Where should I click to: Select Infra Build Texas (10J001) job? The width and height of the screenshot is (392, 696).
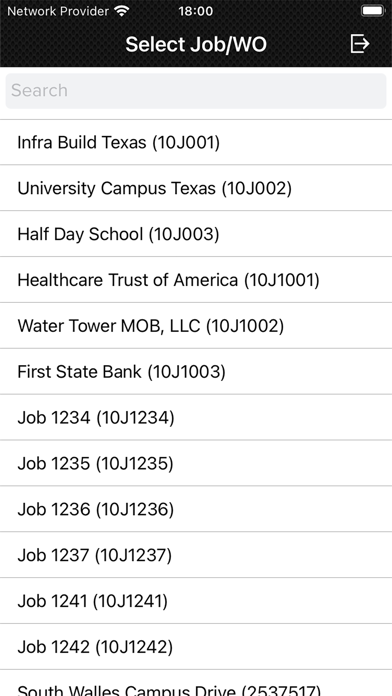pos(196,142)
